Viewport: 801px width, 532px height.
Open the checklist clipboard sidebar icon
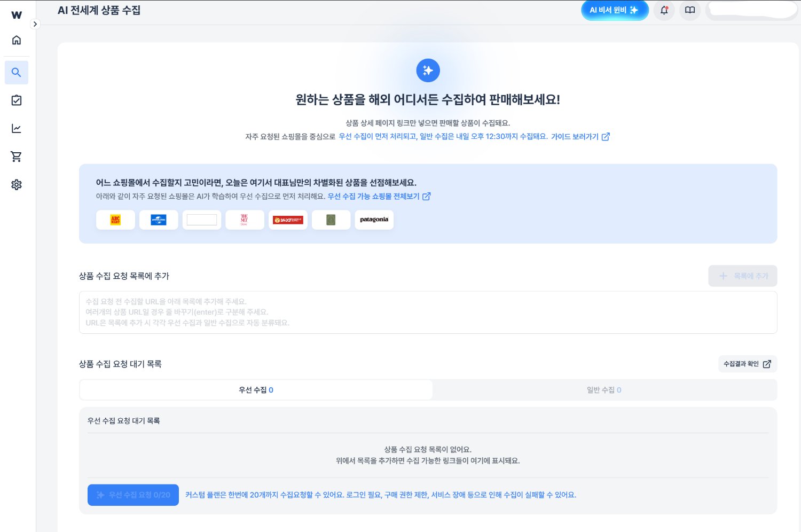tap(17, 100)
